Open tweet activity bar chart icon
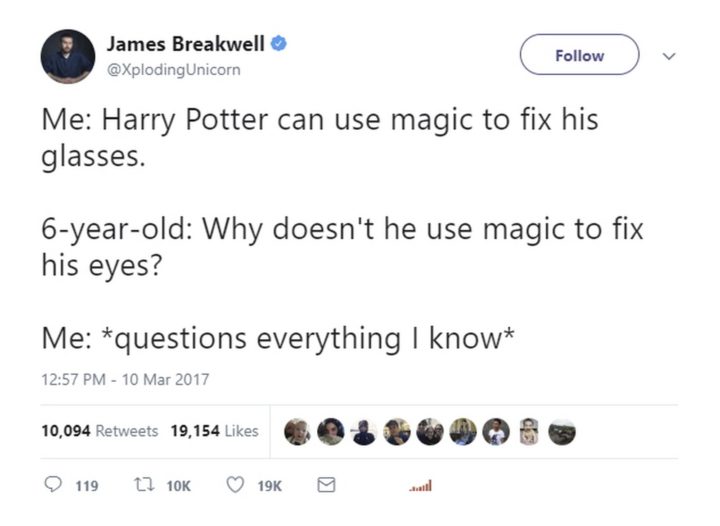Screen dimensions: 720x526 pyautogui.click(x=421, y=486)
